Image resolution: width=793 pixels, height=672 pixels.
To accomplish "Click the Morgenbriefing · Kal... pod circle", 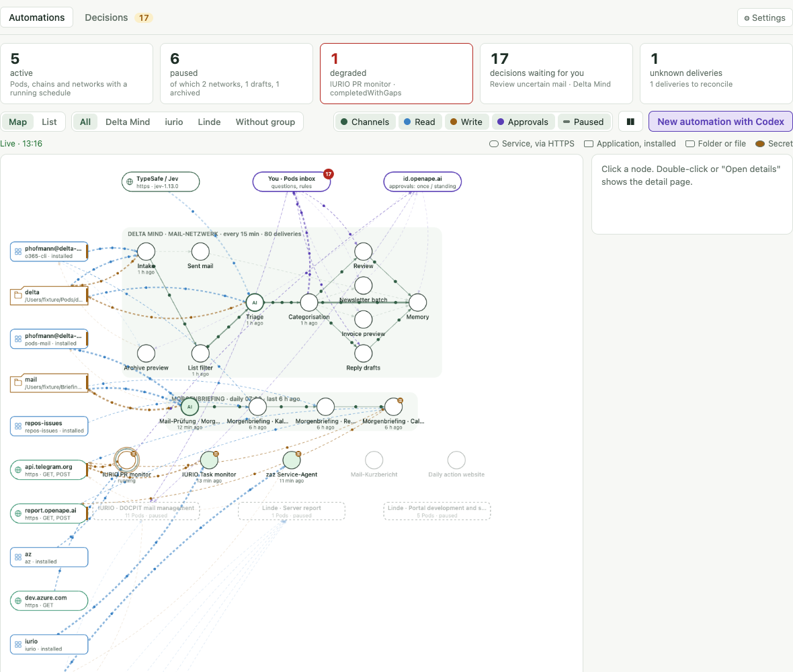I will [x=257, y=407].
